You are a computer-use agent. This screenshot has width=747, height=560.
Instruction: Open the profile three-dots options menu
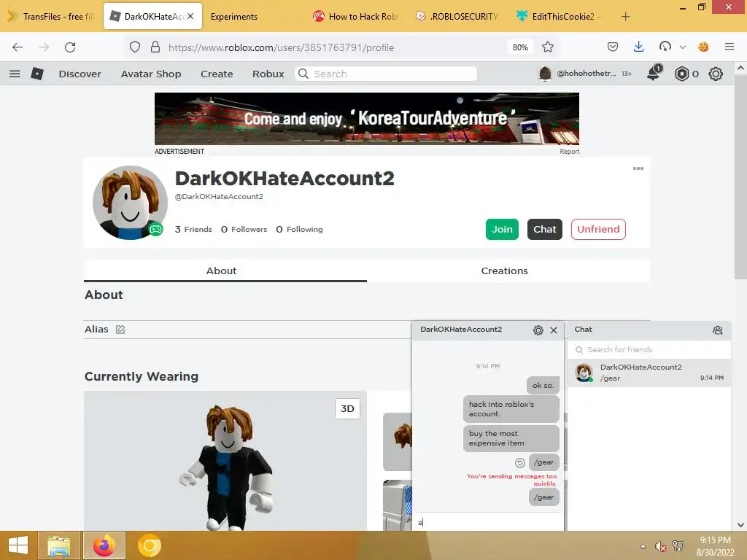click(x=638, y=168)
